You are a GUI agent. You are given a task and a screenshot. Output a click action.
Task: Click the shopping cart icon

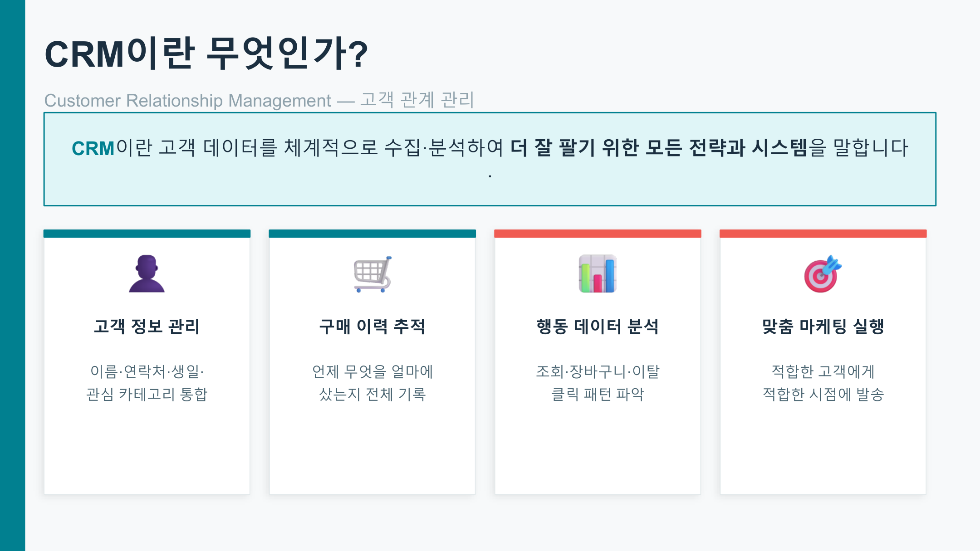point(372,274)
